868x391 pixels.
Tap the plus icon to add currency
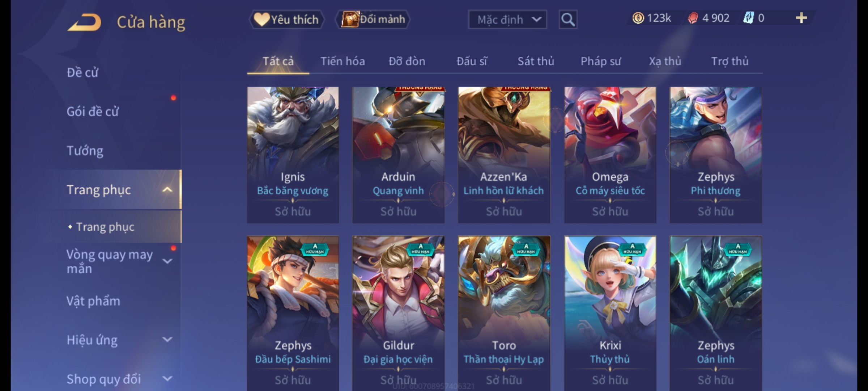point(801,18)
